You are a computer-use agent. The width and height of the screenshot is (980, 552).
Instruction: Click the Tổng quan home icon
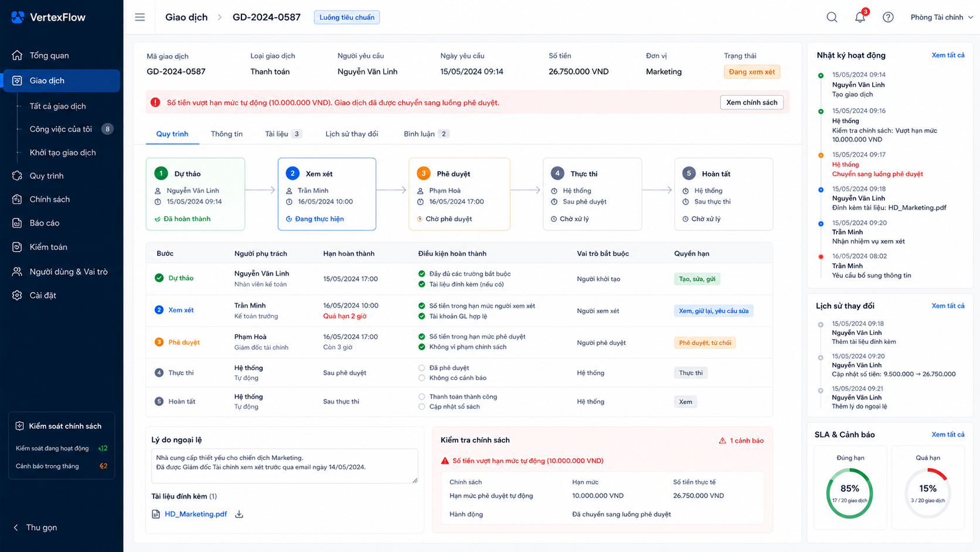click(x=17, y=55)
